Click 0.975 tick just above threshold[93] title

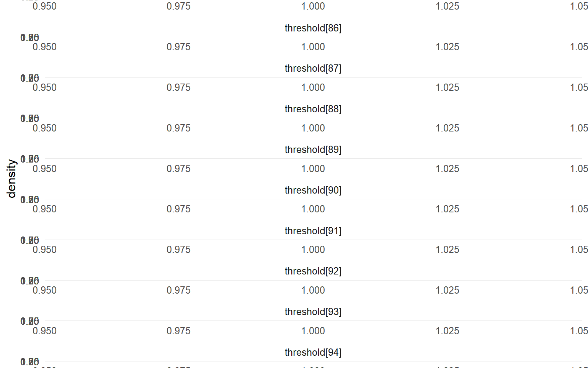click(x=178, y=290)
